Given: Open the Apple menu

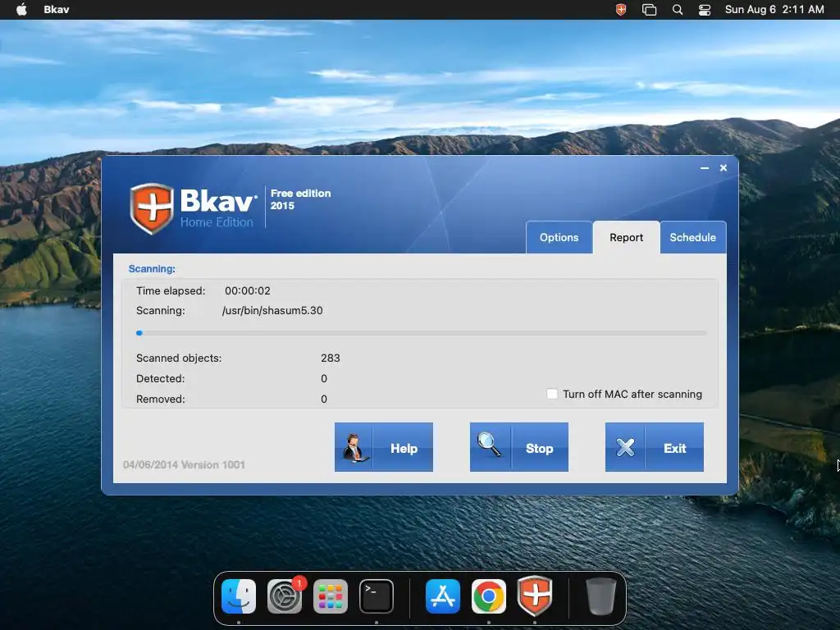Looking at the screenshot, I should point(21,9).
